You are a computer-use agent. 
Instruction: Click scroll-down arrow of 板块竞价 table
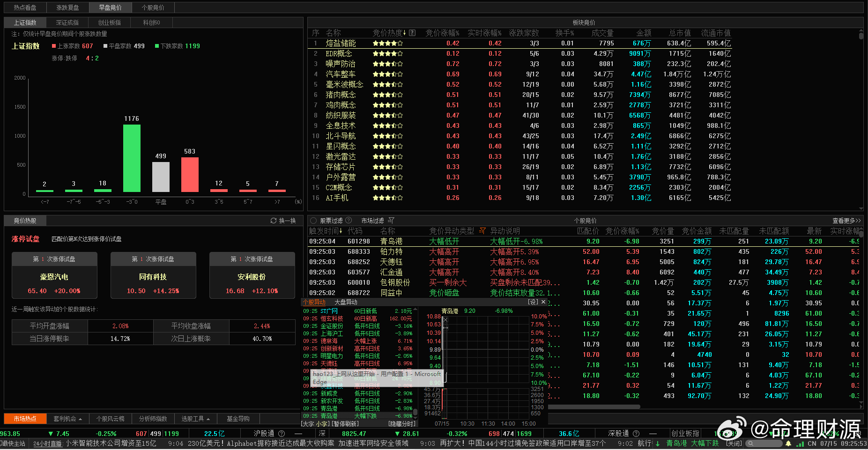(x=861, y=209)
